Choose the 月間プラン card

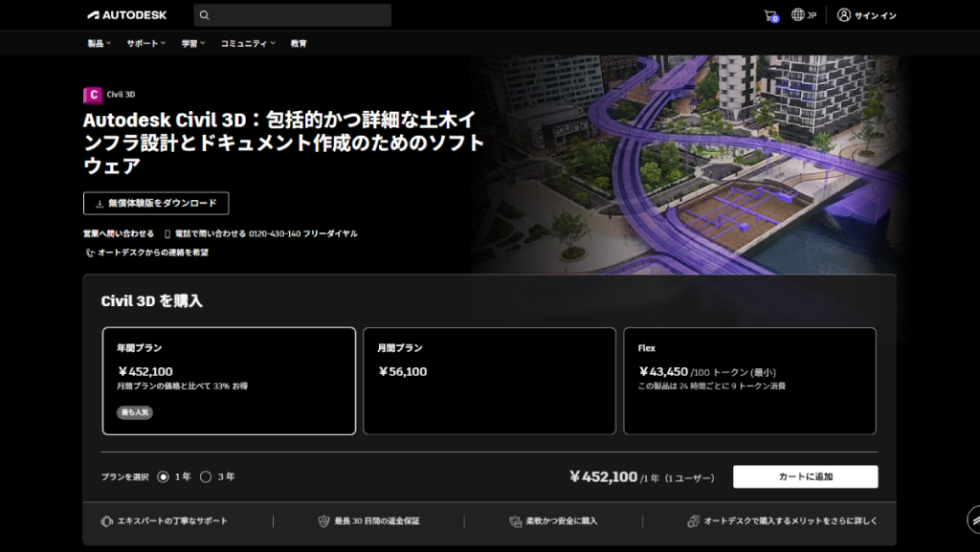tap(489, 381)
